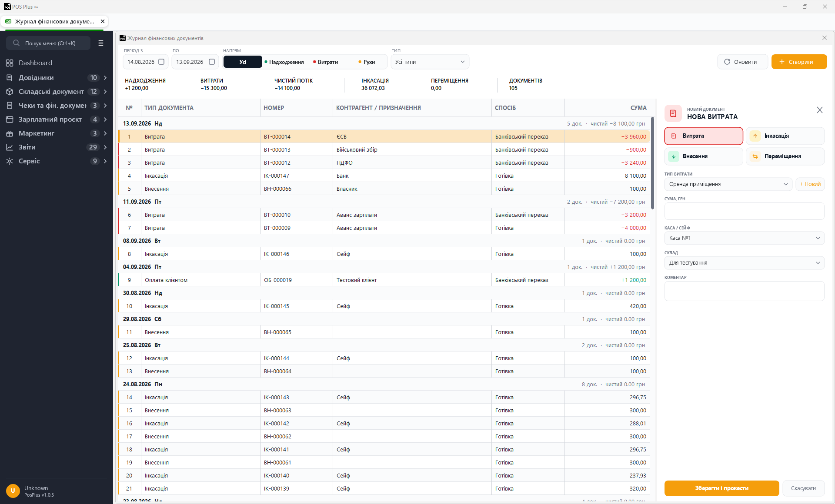
Task: Open the Усі типи dropdown
Action: tap(430, 62)
